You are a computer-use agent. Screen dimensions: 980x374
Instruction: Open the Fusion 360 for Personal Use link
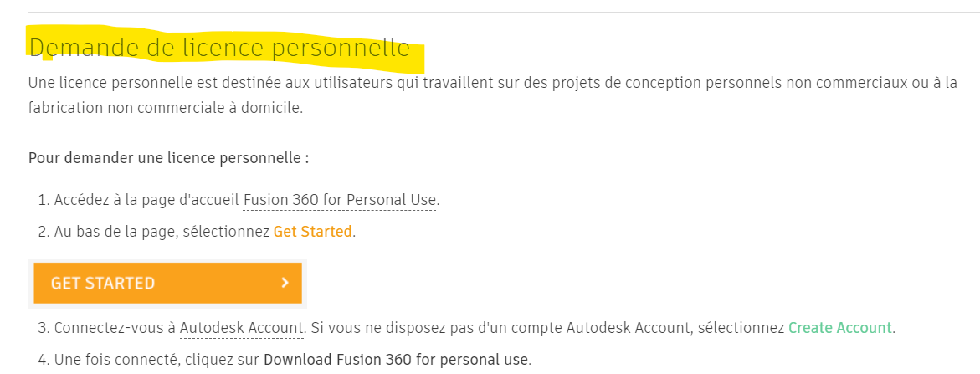(x=340, y=200)
